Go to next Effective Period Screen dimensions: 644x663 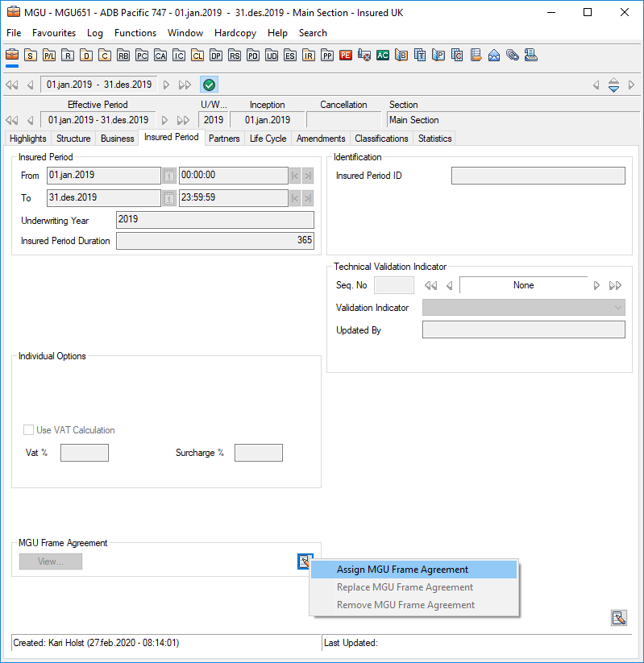click(164, 121)
